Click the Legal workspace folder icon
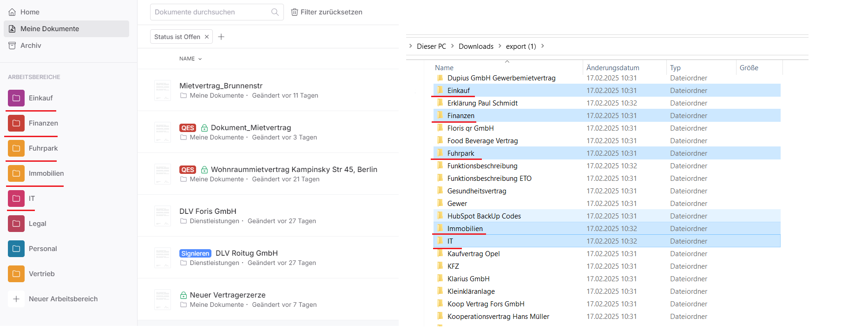 [x=16, y=224]
